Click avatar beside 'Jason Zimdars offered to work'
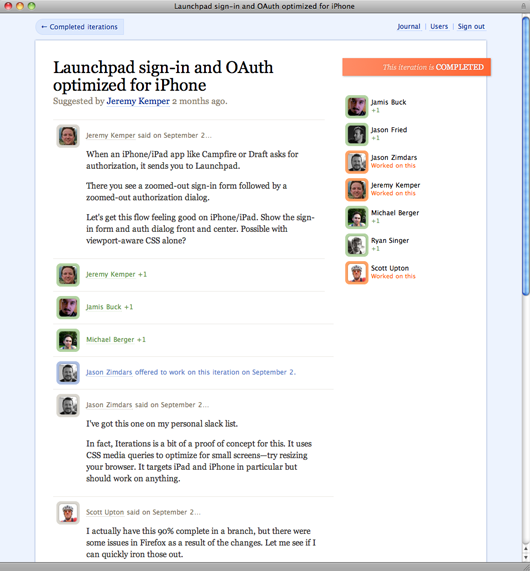Image resolution: width=530 pixels, height=571 pixels. point(68,373)
